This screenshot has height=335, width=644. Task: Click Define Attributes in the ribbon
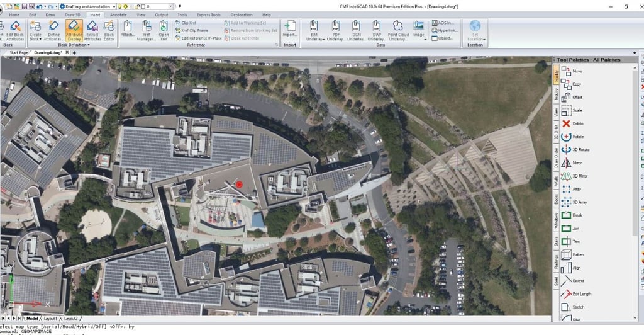point(54,30)
